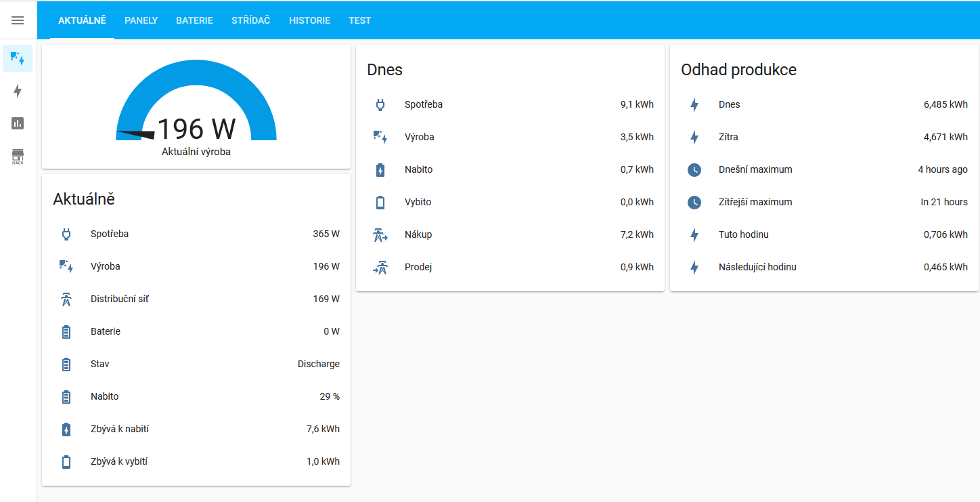Click the solar icon beside Výroba in Dnes card
The image size is (980, 502).
pyautogui.click(x=380, y=137)
